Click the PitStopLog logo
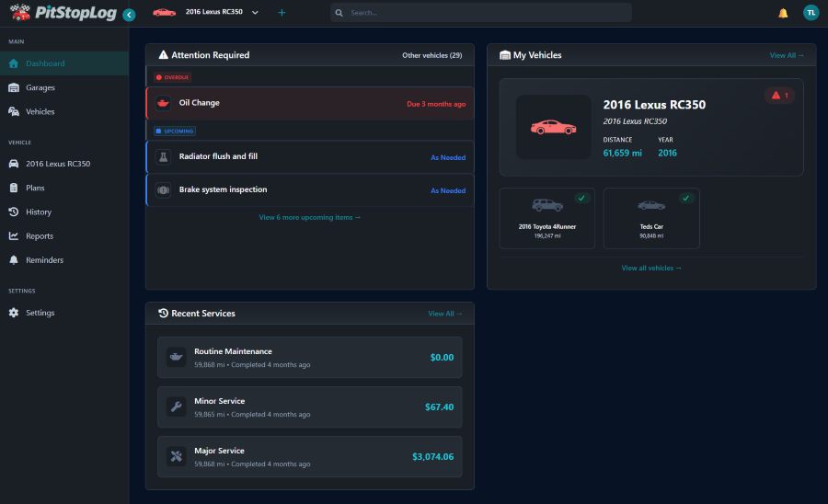828x504 pixels. point(63,13)
